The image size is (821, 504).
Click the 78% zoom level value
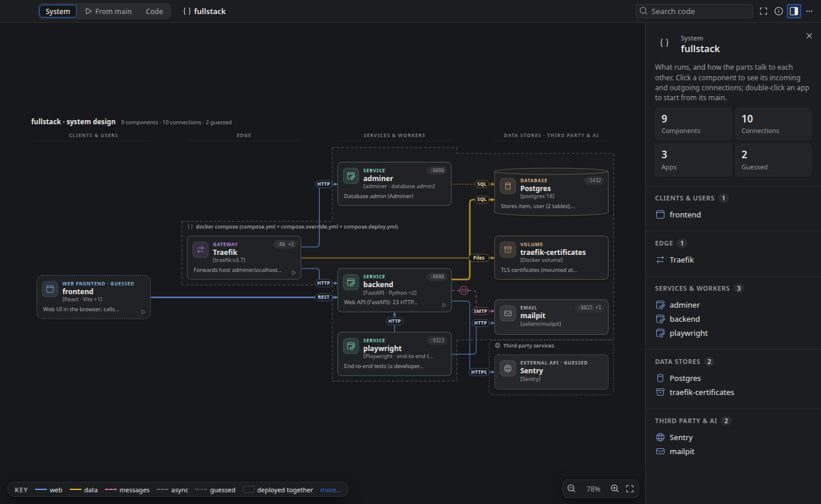click(x=593, y=489)
